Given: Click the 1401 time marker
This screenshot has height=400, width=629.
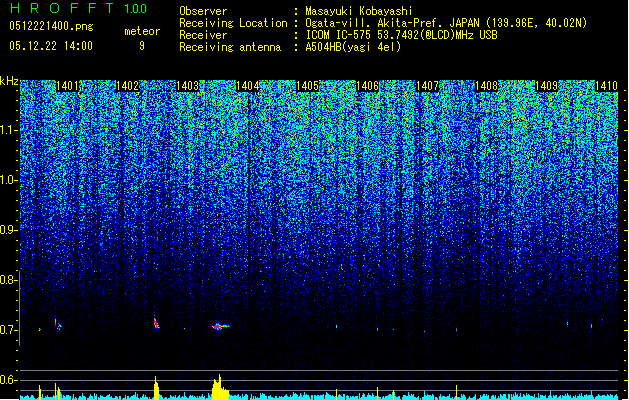Looking at the screenshot, I should pos(67,86).
